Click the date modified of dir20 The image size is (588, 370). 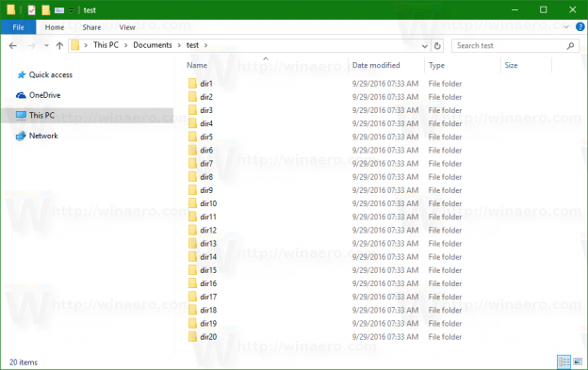click(x=385, y=337)
